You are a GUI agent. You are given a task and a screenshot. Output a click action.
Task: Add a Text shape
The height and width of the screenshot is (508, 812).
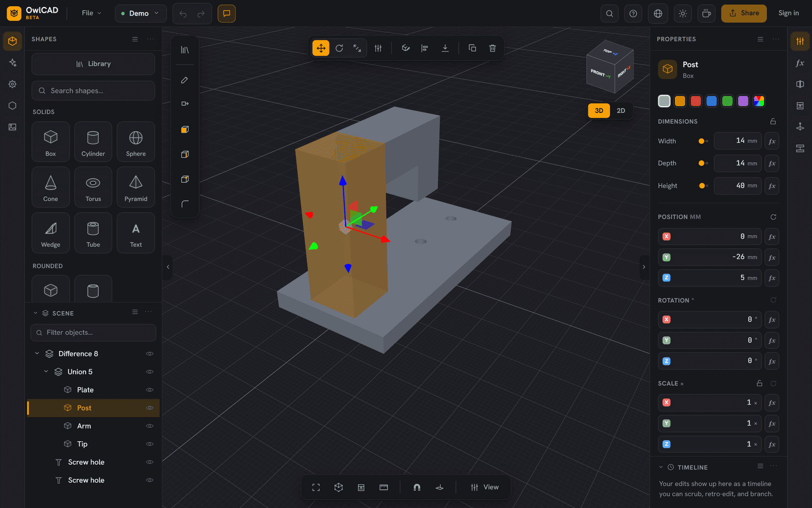click(136, 233)
